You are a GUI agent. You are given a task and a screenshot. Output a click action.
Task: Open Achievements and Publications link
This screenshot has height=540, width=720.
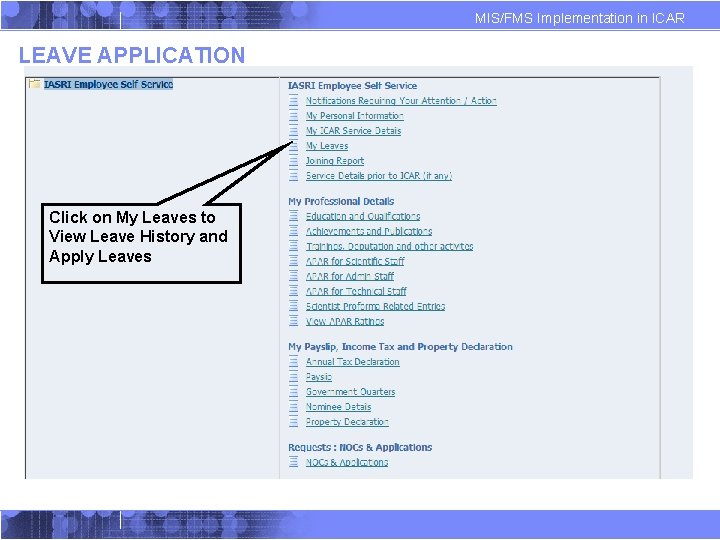pos(369,231)
